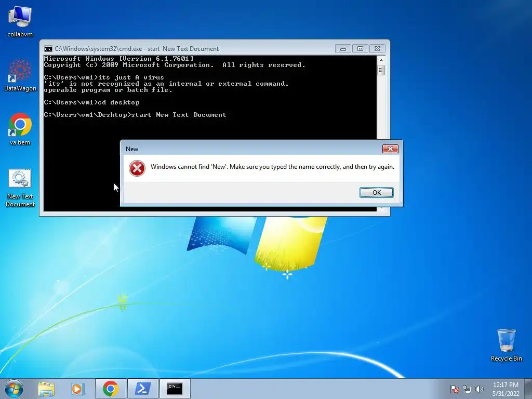
Task: Open the collabvm desktop icon
Action: click(20, 22)
